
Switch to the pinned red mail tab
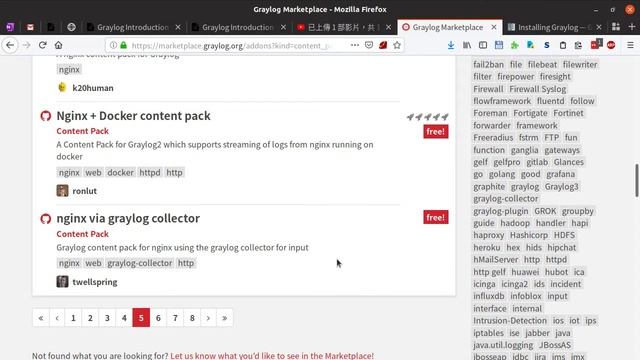click(x=30, y=27)
